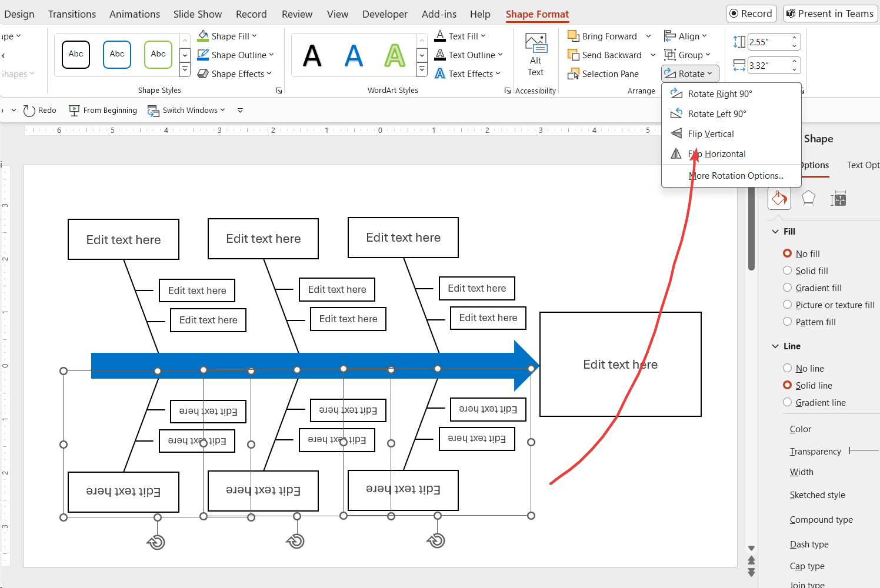
Task: Choose Flip Vertical from Rotate menu
Action: coord(711,134)
